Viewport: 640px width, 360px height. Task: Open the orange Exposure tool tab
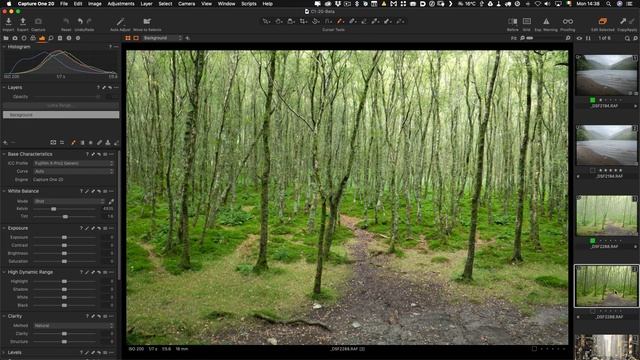point(42,38)
